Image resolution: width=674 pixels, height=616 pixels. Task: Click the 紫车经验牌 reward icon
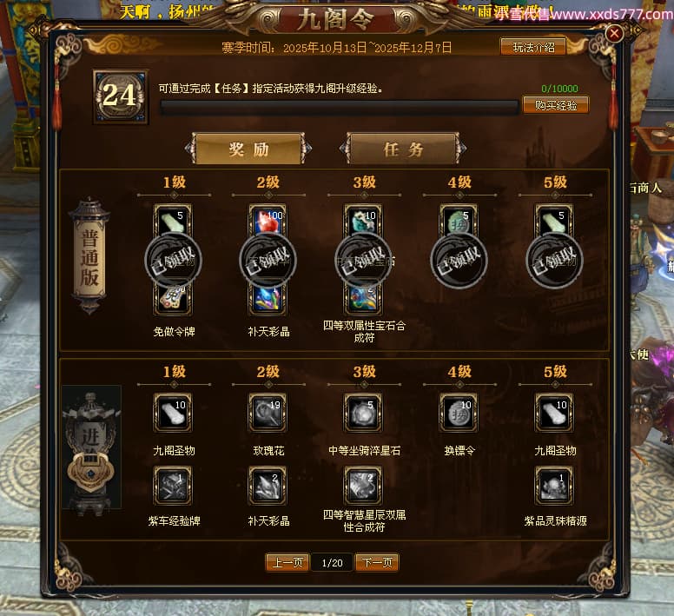pyautogui.click(x=173, y=486)
